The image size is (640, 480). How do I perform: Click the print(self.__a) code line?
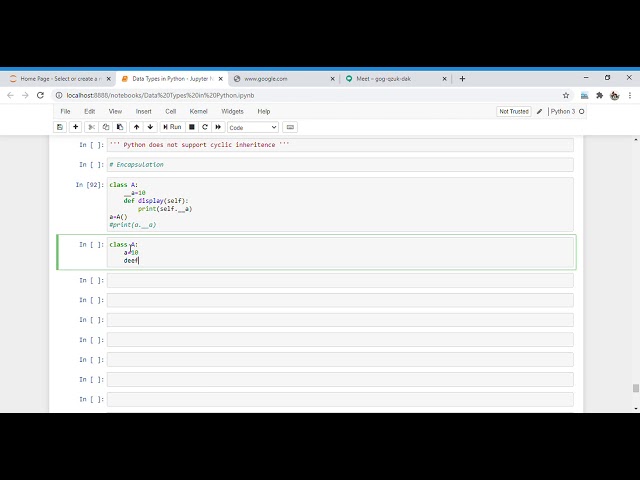click(x=165, y=209)
